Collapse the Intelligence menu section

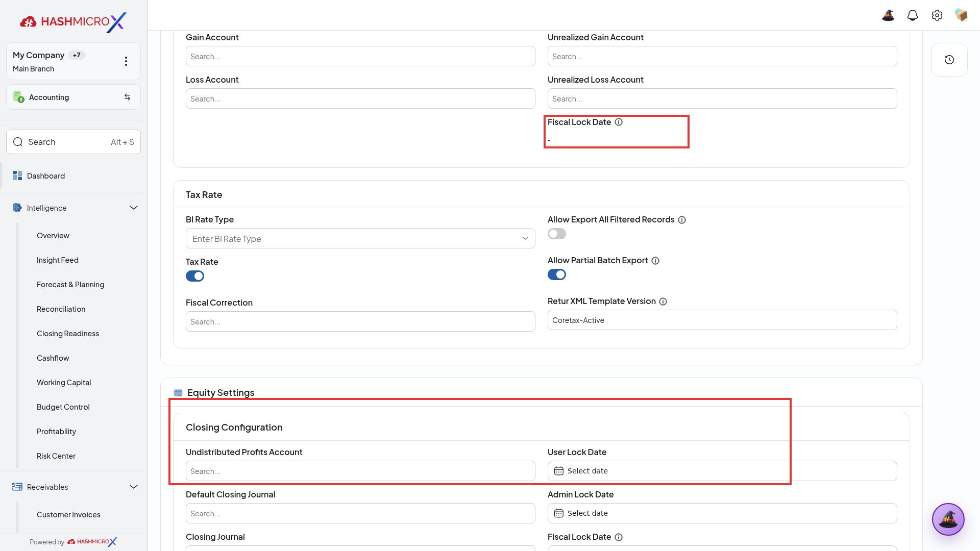[x=134, y=208]
